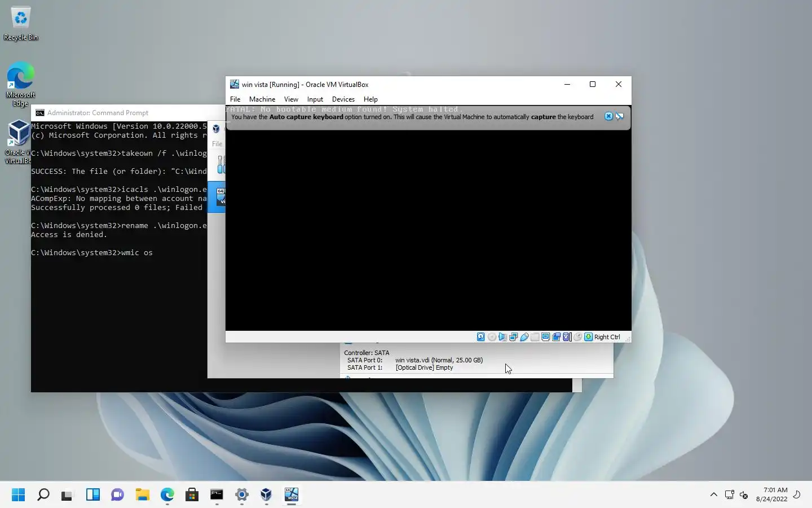Open the Settings gear on the taskbar

pos(241,495)
